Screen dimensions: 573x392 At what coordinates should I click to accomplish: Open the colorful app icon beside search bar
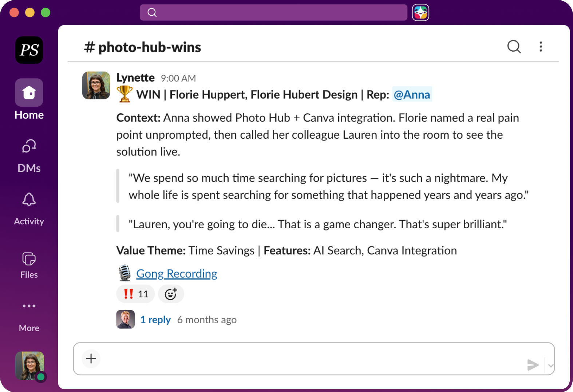tap(420, 12)
